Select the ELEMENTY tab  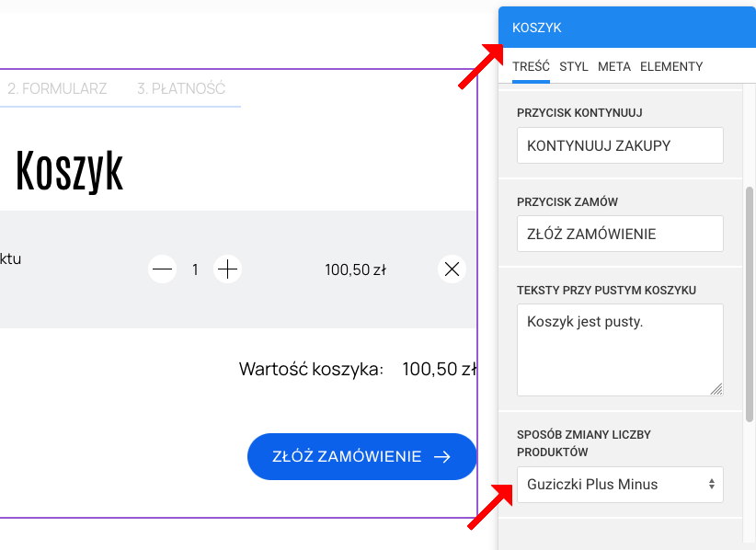click(671, 66)
